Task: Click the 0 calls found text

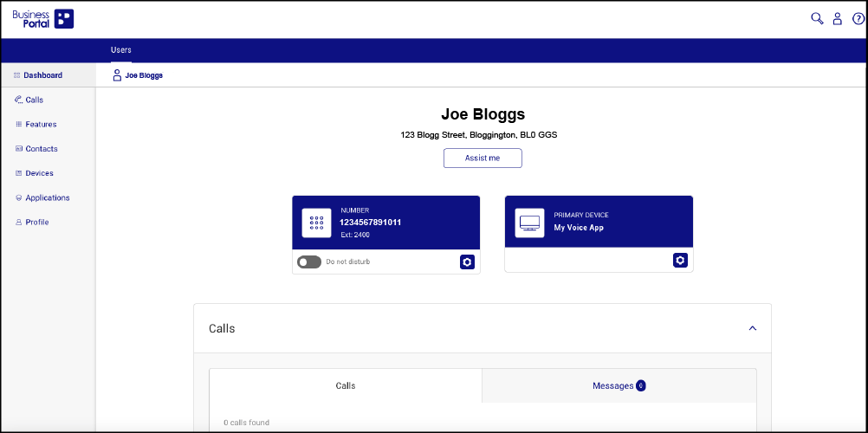Action: click(246, 423)
